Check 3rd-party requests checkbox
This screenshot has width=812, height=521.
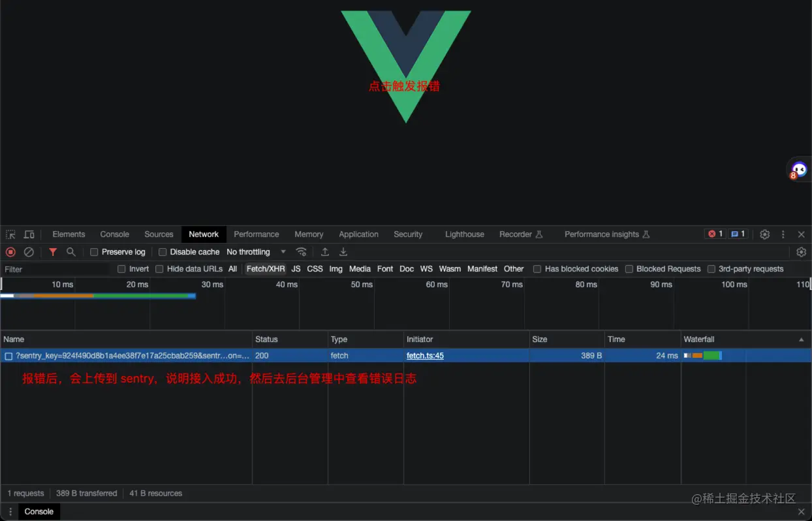point(711,269)
